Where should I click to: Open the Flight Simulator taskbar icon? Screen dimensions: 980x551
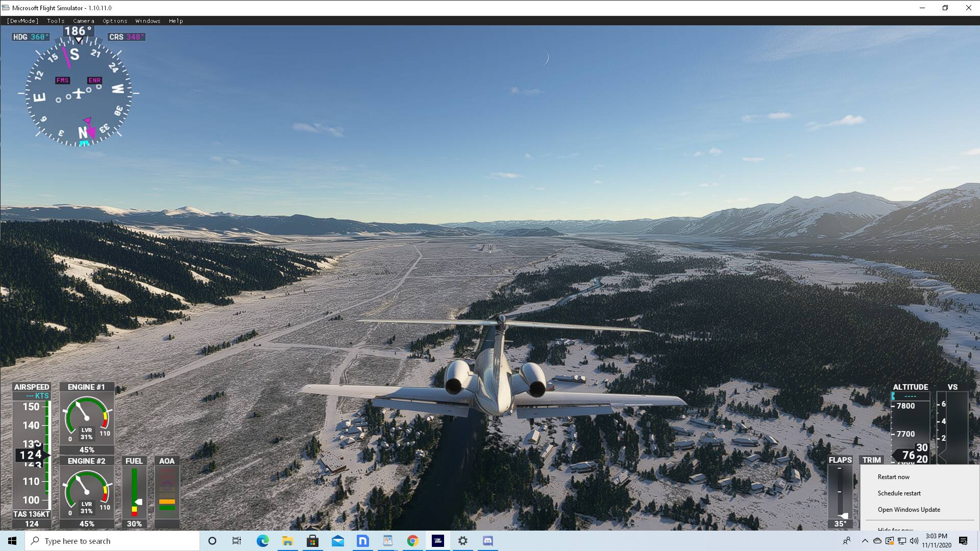pos(438,541)
